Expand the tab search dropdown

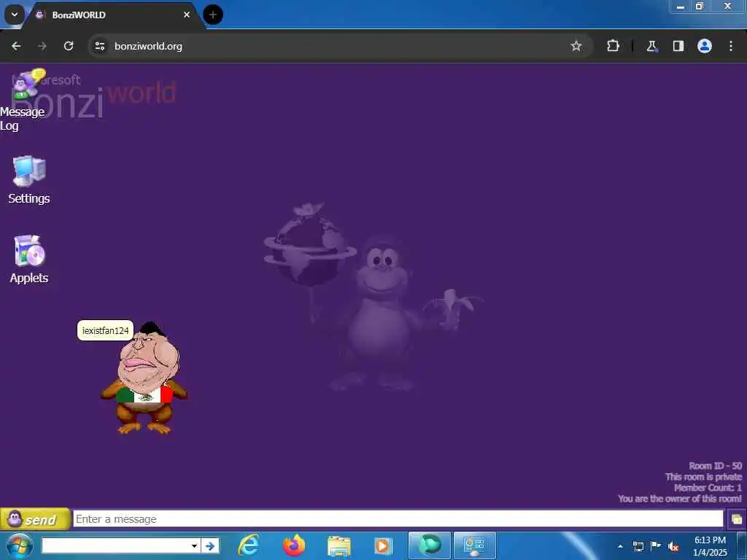click(15, 15)
